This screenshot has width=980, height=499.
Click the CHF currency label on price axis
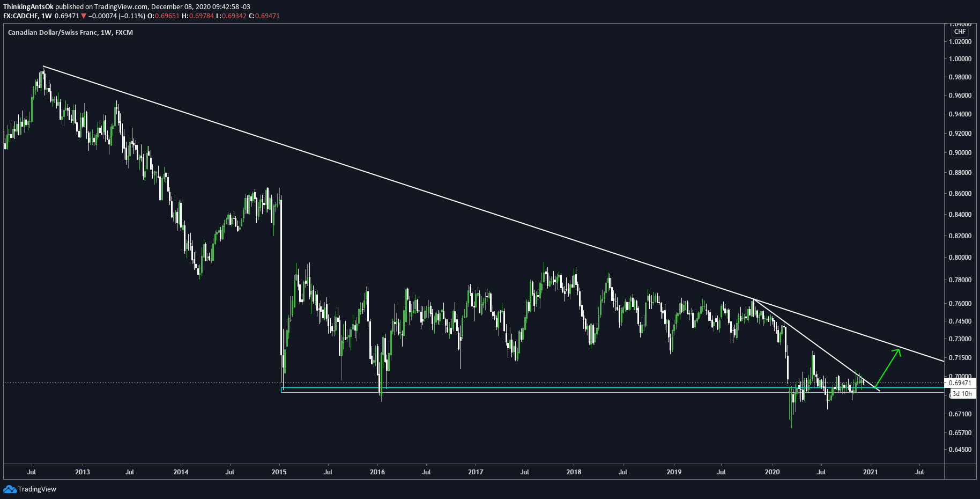960,32
